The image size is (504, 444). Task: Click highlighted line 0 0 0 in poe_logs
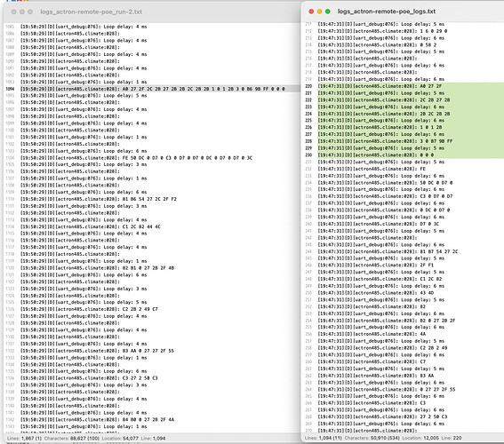[376, 155]
